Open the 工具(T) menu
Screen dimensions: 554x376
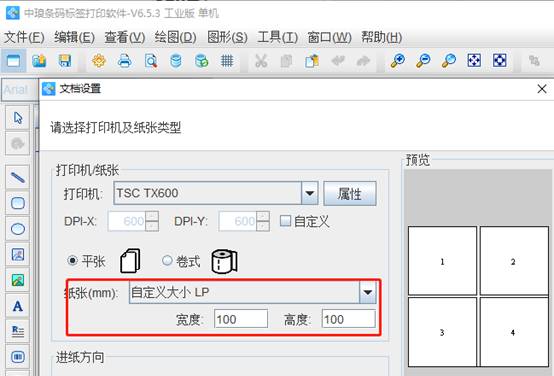(x=278, y=37)
